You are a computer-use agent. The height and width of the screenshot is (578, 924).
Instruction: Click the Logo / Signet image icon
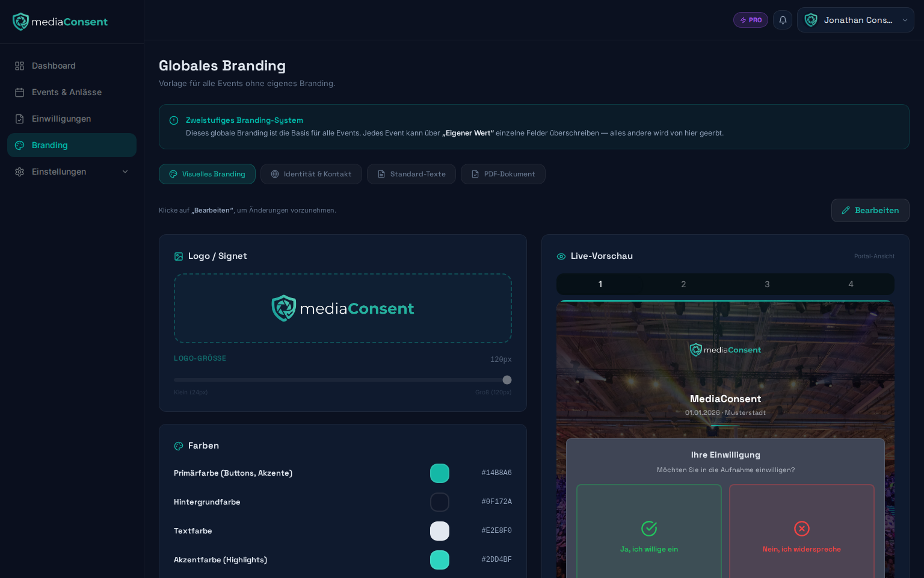coord(179,256)
